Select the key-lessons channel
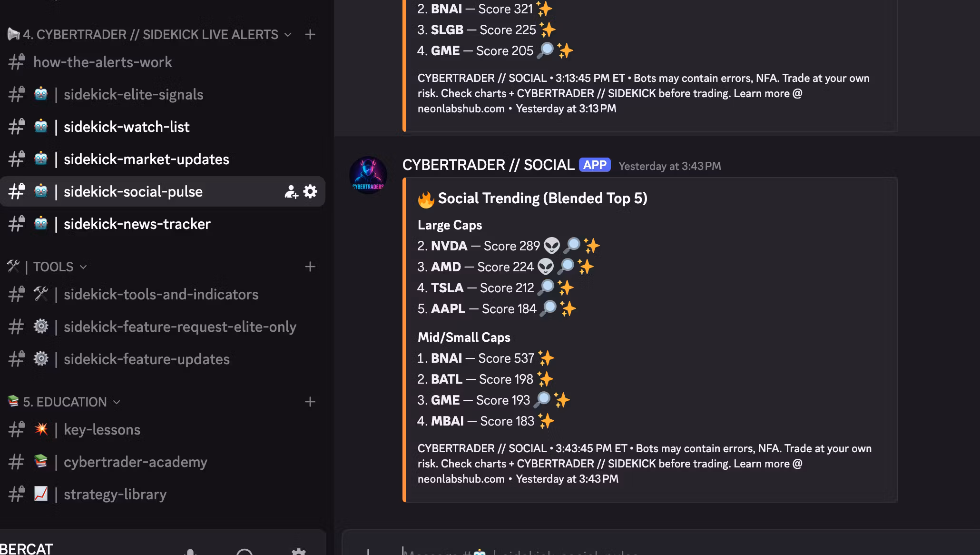980x555 pixels. [x=102, y=429]
